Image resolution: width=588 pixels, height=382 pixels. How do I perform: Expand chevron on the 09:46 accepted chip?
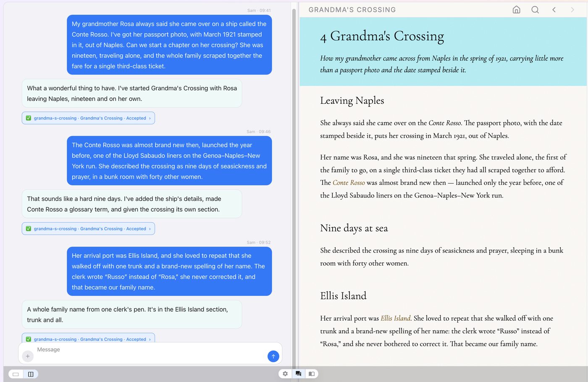[x=150, y=229]
